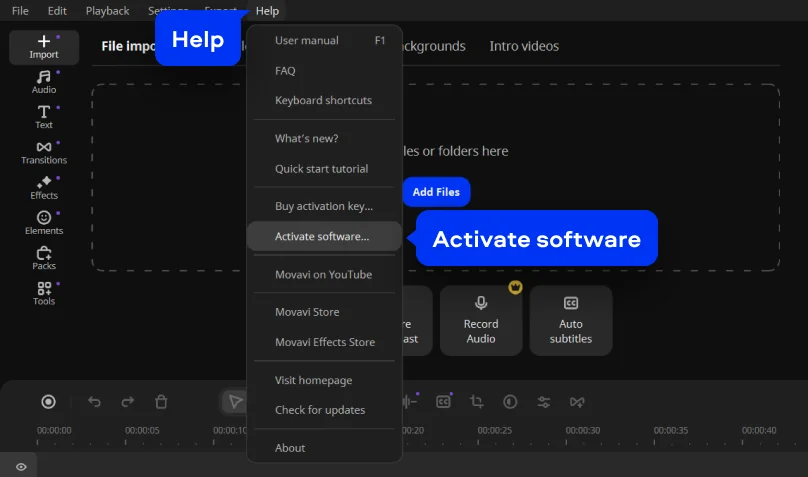Click the crop tool in timeline toolbar
Screen dimensions: 808x477
coord(477,401)
